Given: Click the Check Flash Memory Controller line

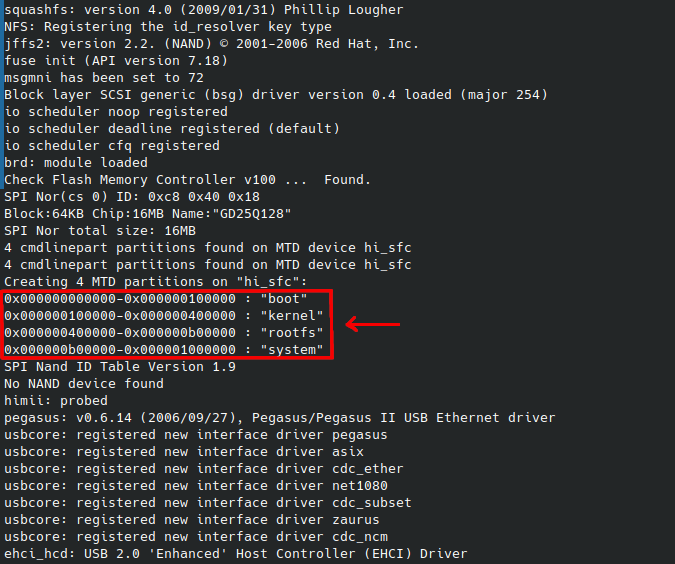Looking at the screenshot, I should coord(187,180).
